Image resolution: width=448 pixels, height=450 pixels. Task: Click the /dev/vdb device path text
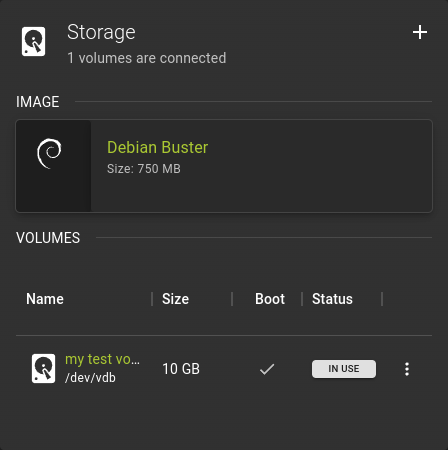pos(90,378)
